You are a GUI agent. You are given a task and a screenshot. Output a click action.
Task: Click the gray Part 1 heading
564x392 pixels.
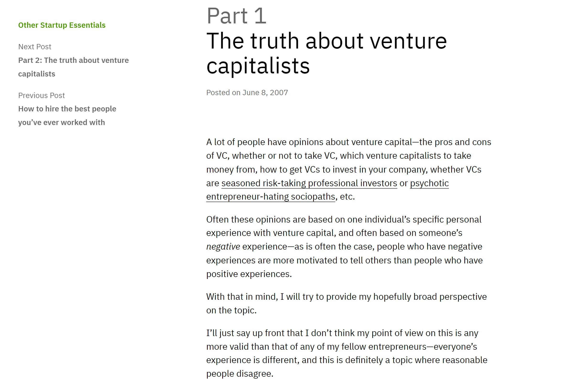(236, 16)
